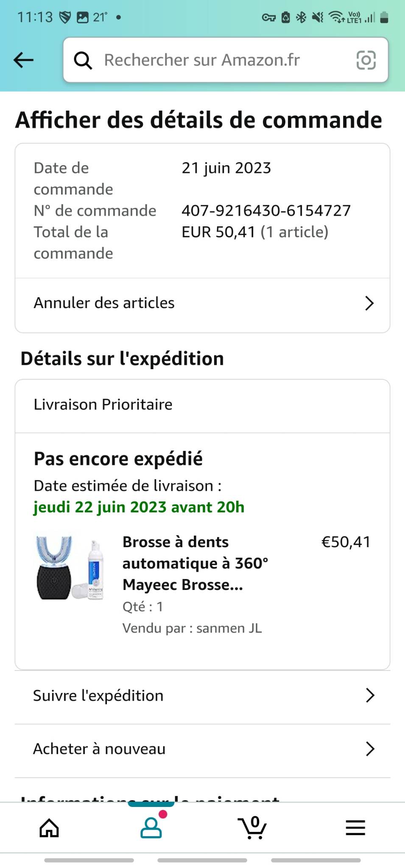Image resolution: width=405 pixels, height=868 pixels.
Task: Go to the Home tab
Action: pos(49,828)
